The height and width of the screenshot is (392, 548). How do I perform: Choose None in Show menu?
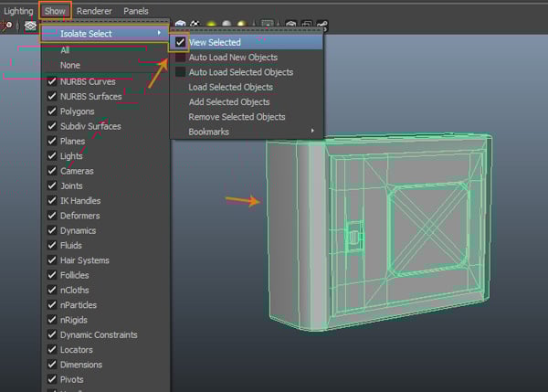(69, 65)
